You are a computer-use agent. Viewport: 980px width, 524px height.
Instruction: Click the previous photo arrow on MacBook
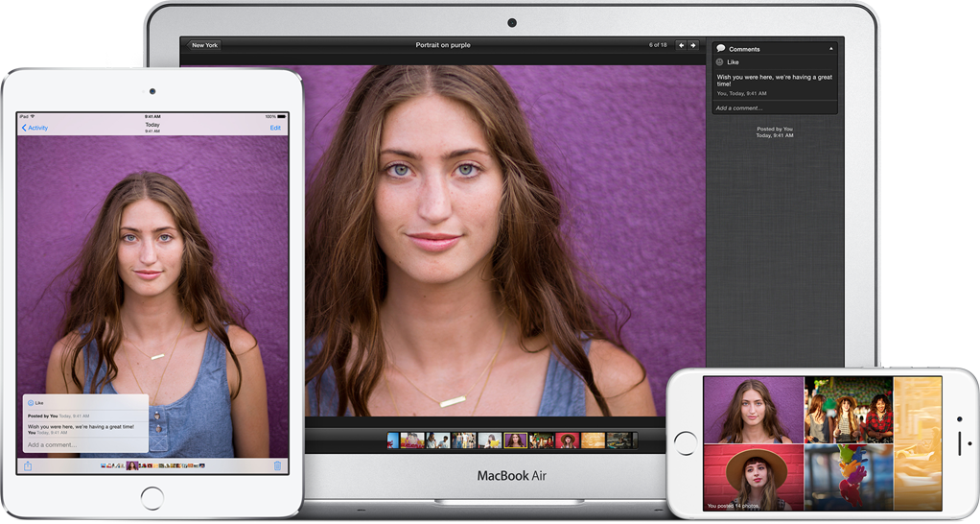point(682,45)
